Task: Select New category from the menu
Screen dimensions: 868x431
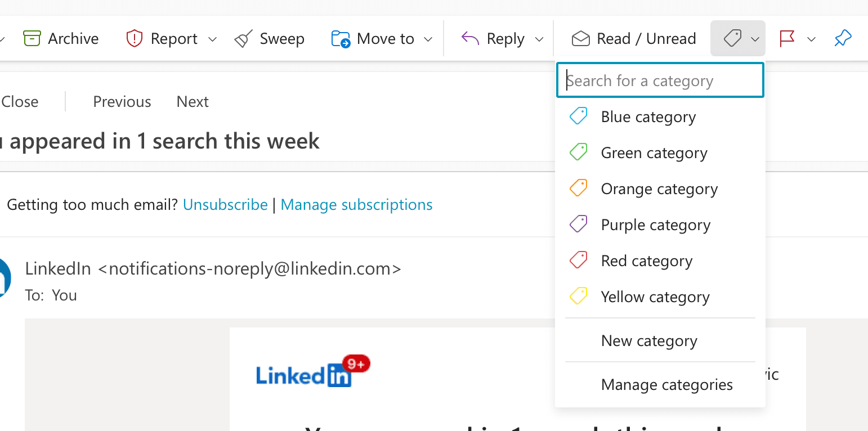Action: pos(649,340)
